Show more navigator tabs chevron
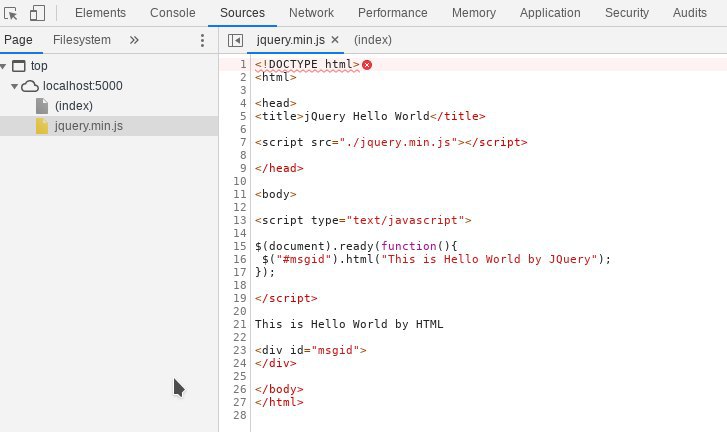 tap(134, 40)
